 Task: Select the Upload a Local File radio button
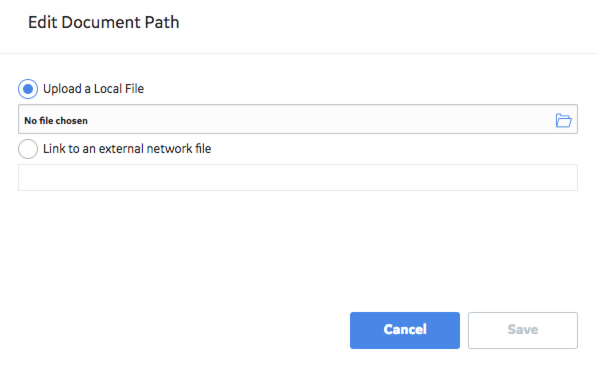(x=28, y=89)
